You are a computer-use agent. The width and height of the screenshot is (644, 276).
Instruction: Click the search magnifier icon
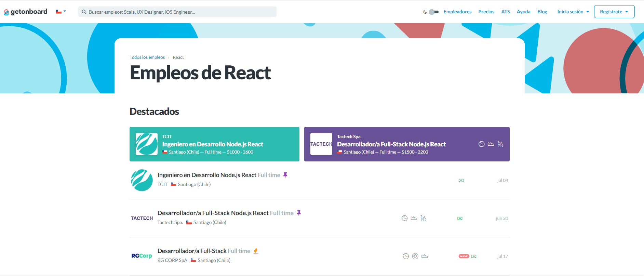(x=84, y=12)
